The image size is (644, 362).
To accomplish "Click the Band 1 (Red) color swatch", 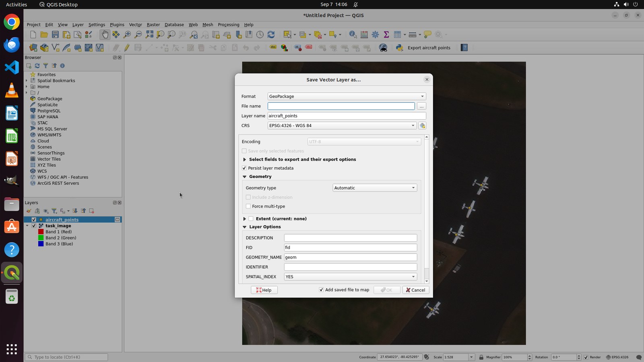I will (x=41, y=232).
